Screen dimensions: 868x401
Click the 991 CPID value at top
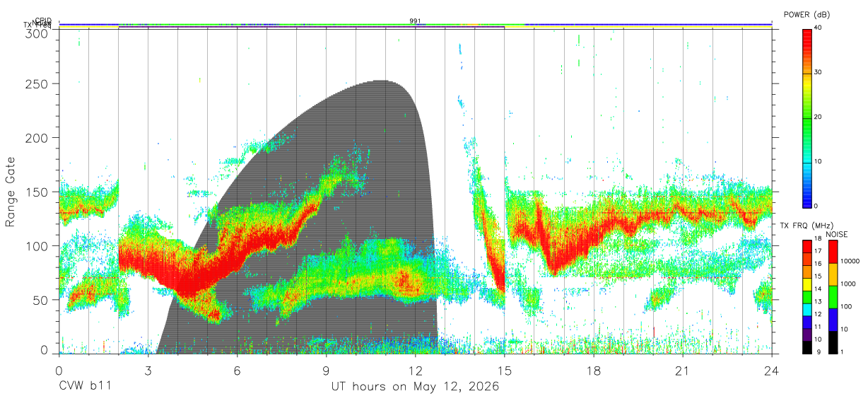click(416, 21)
